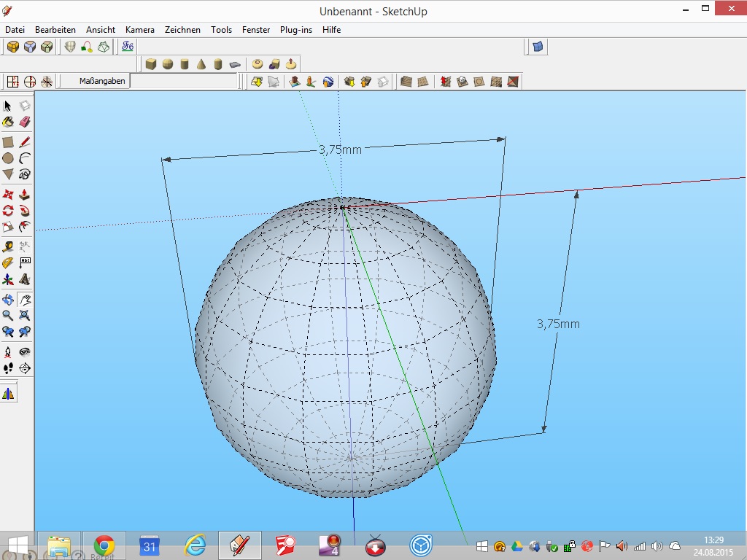Click the torus shape icon
This screenshot has height=560, width=747.
click(x=258, y=64)
